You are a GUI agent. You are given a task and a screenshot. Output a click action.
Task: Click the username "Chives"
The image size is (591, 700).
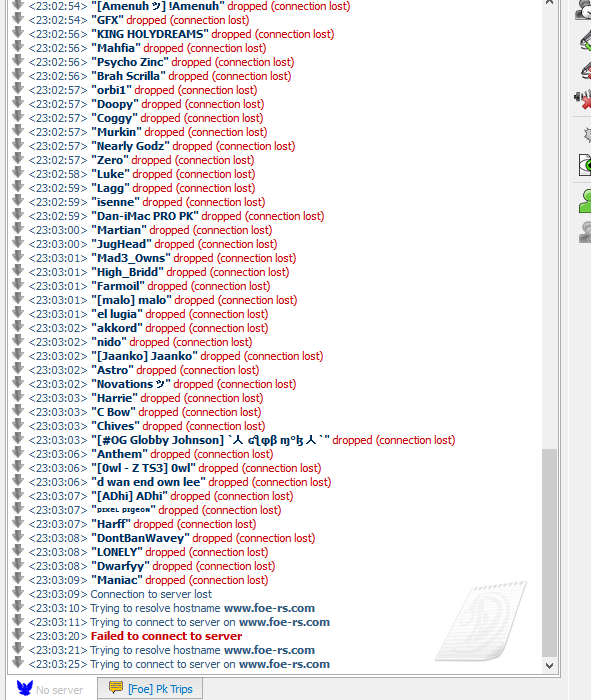(116, 426)
